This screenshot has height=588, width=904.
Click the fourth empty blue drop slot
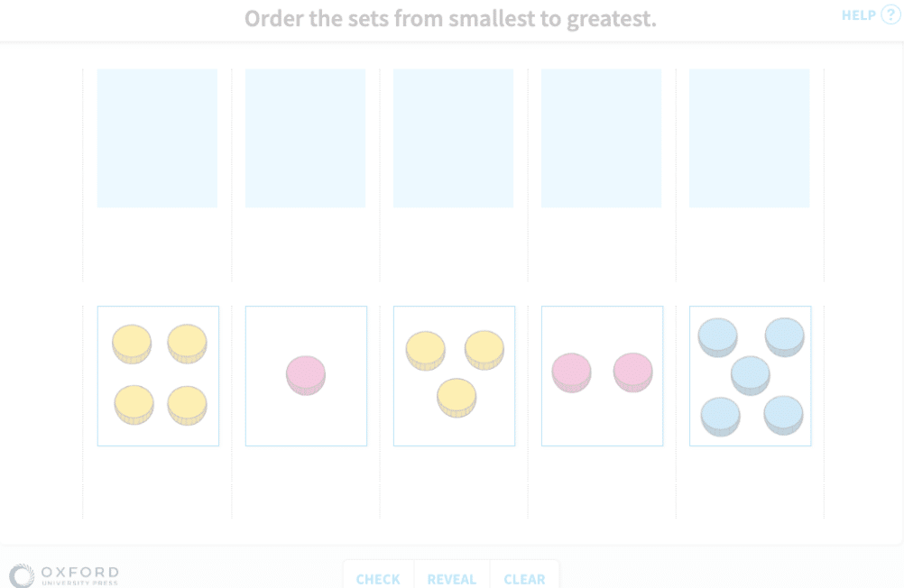tap(601, 138)
